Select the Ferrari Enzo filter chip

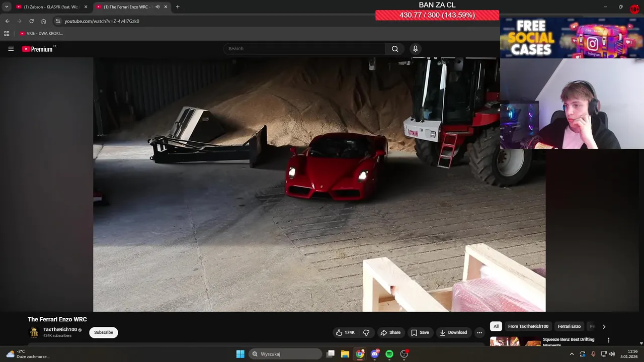[569, 326]
